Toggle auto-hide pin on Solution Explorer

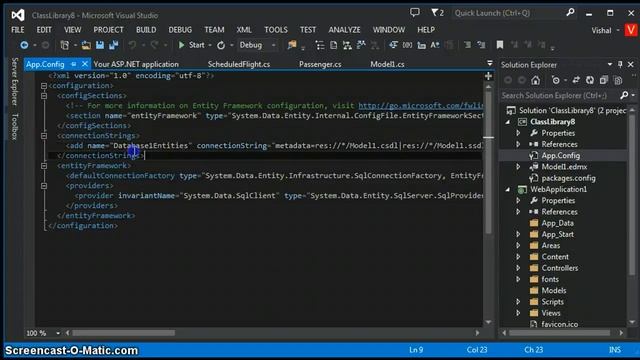tap(620, 64)
